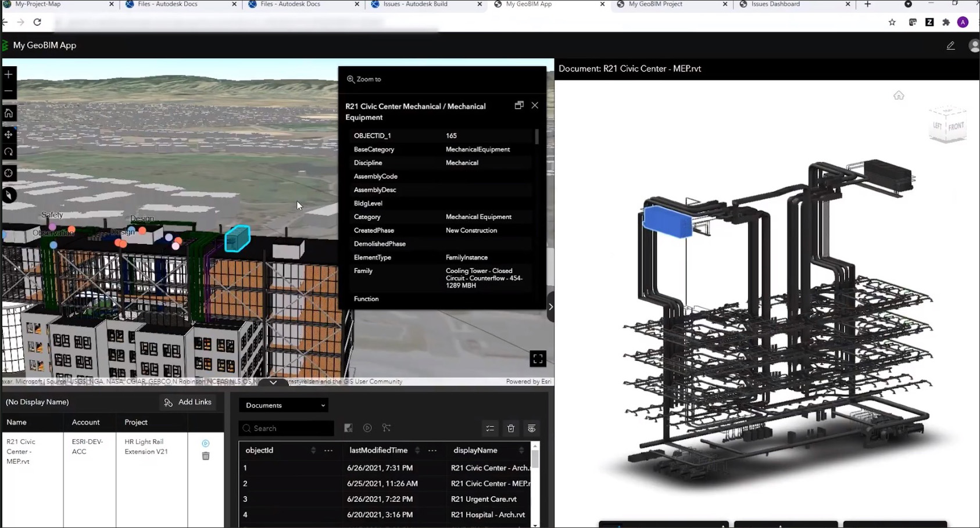Toggle side panel arrow beside popup
The height and width of the screenshot is (528, 980).
pos(550,307)
